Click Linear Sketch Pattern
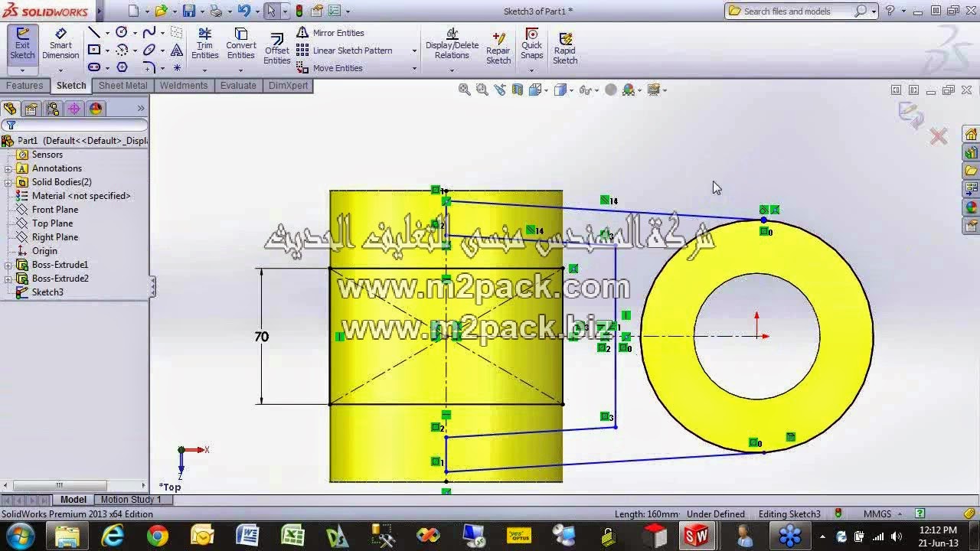The image size is (980, 551). pos(344,51)
